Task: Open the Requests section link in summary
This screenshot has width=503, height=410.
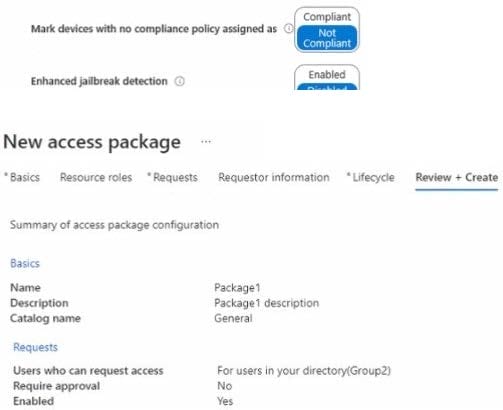Action: point(35,347)
